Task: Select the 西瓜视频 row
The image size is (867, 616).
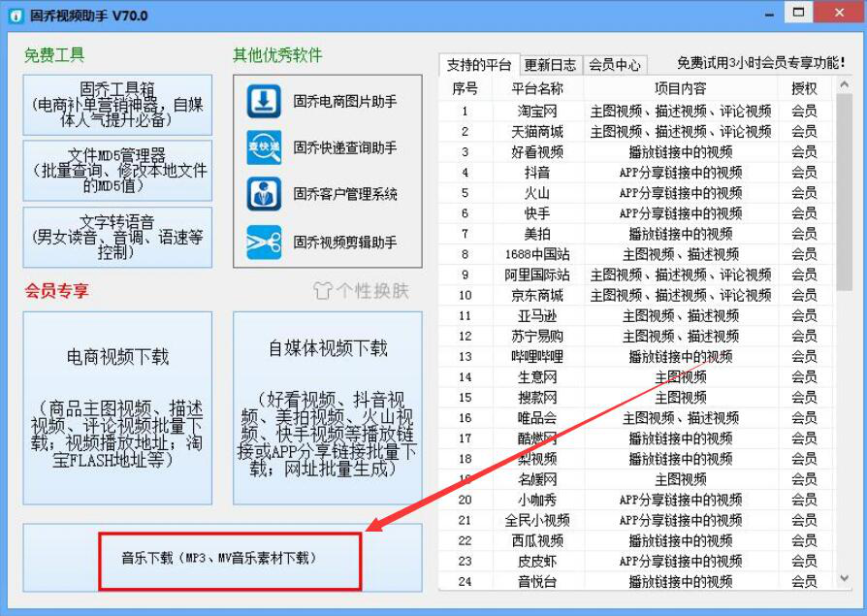Action: coord(636,540)
